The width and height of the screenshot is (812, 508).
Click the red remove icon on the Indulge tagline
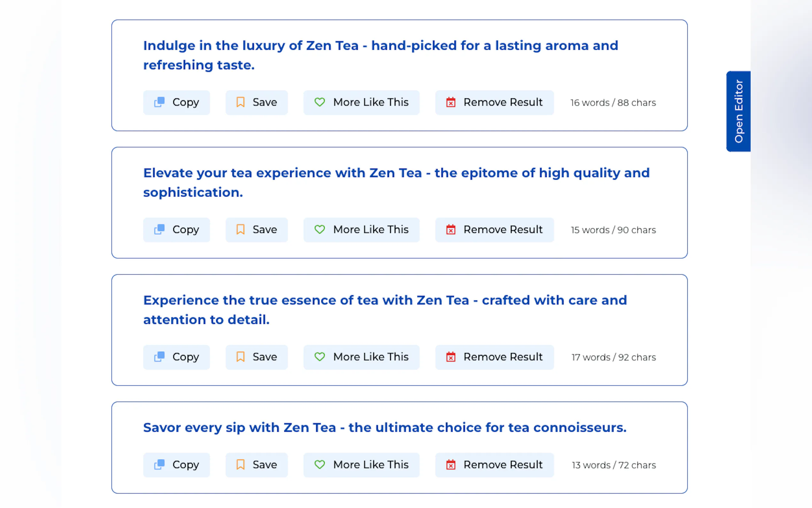pos(450,102)
